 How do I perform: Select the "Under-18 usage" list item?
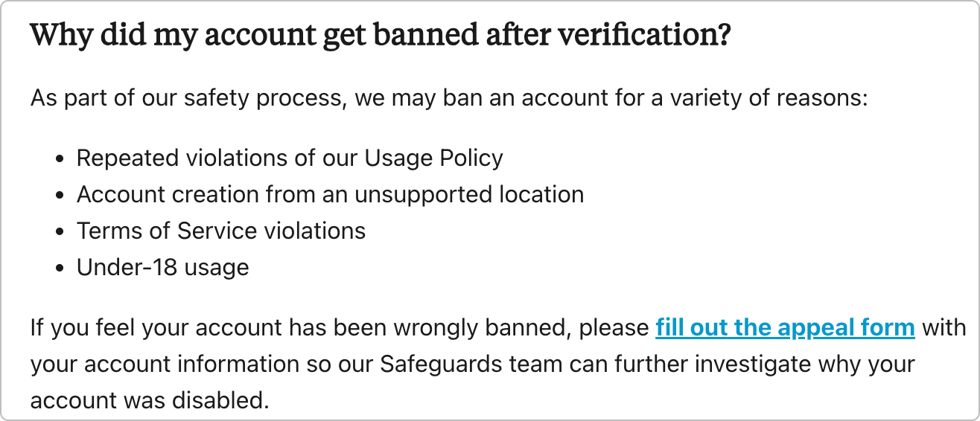tap(162, 267)
